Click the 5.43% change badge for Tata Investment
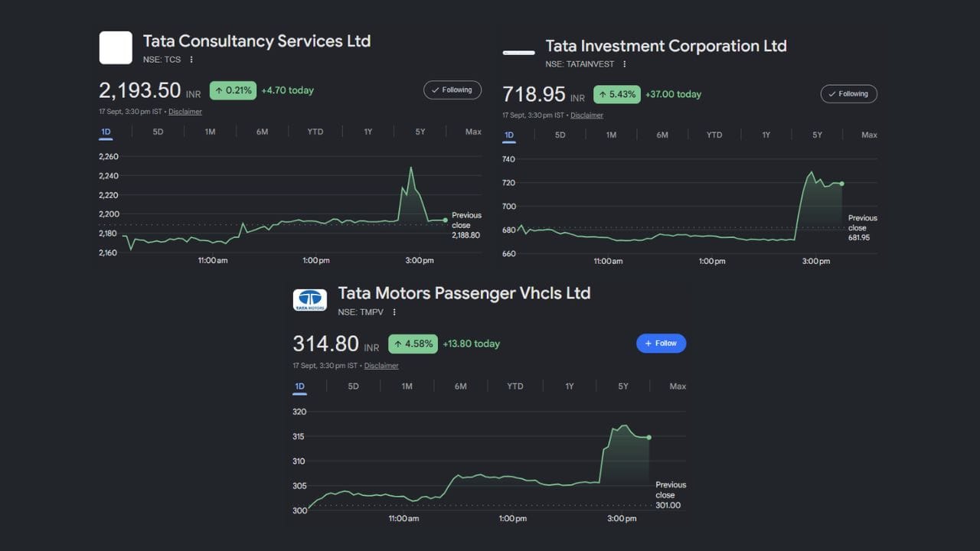Screen dimensions: 980x551 tap(617, 94)
